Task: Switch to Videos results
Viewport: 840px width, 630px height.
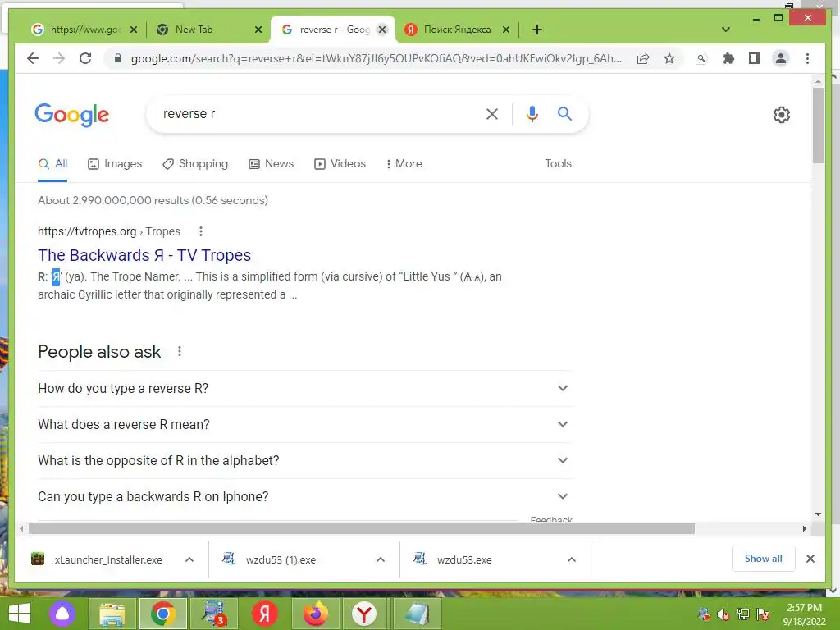Action: (x=340, y=164)
